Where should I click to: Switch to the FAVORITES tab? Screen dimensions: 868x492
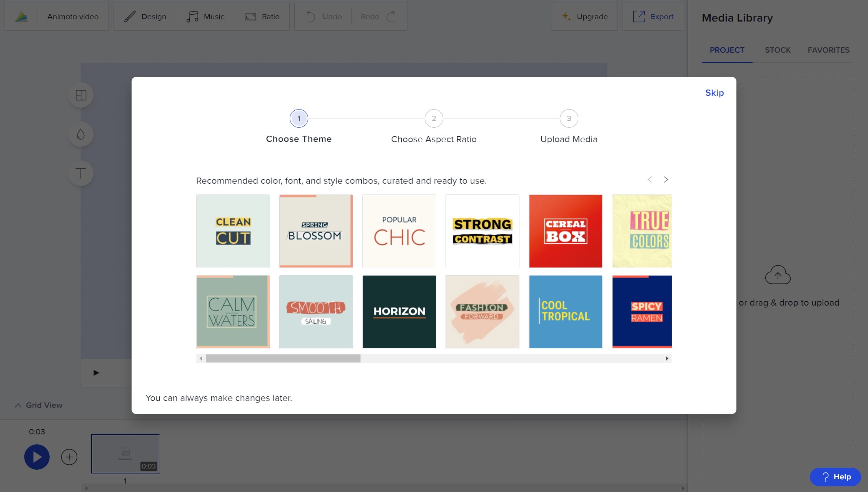pos(828,50)
